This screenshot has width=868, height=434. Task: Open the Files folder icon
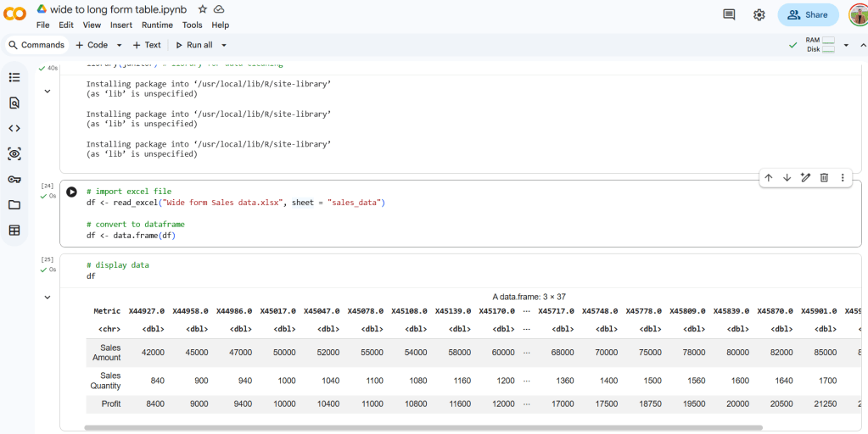tap(14, 205)
